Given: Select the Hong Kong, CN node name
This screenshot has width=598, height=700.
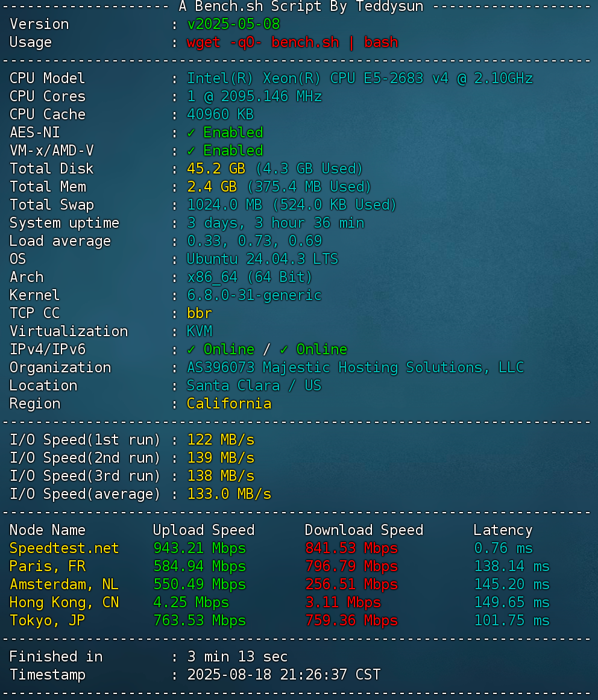Looking at the screenshot, I should 65,602.
